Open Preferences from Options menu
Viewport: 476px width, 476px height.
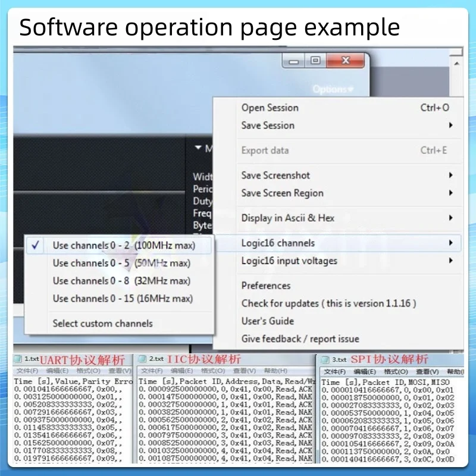pyautogui.click(x=345, y=286)
